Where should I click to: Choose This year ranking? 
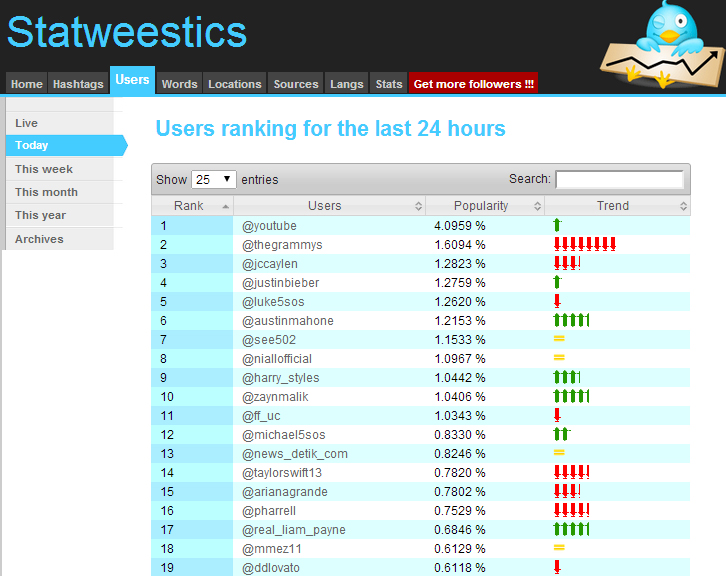tap(60, 215)
